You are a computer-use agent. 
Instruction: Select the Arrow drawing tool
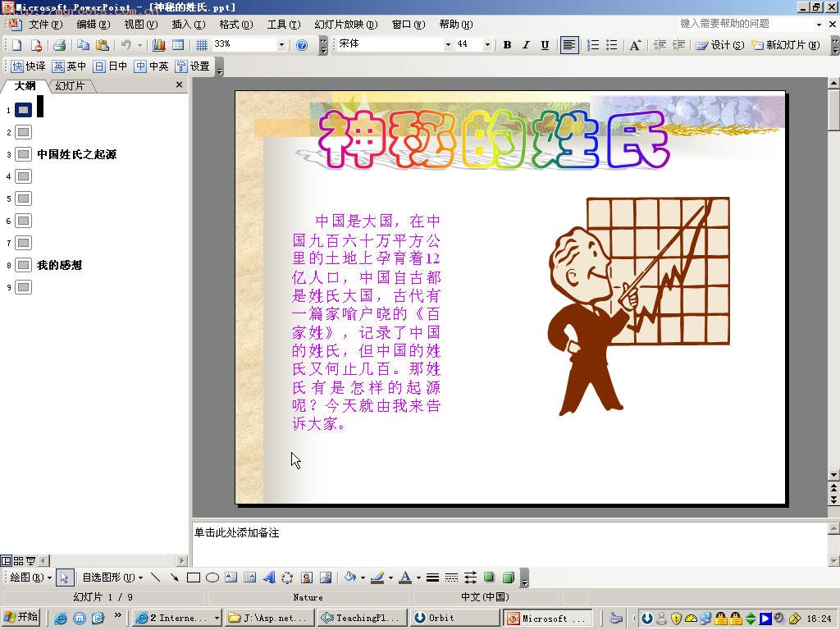[x=174, y=577]
